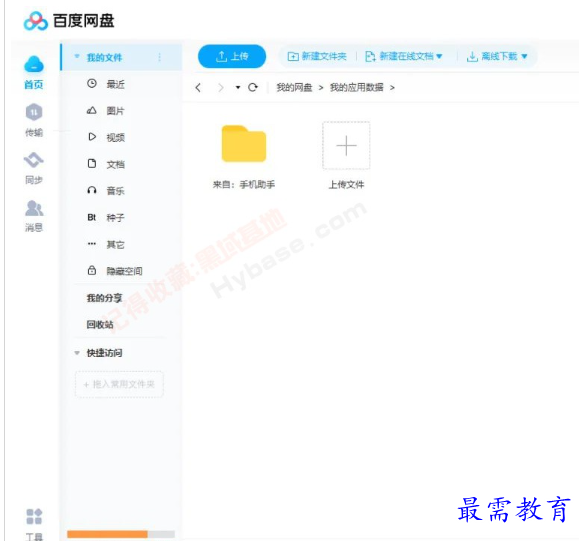
Task: Expand breadcrumb arrow after 我的网盘
Action: pyautogui.click(x=321, y=88)
